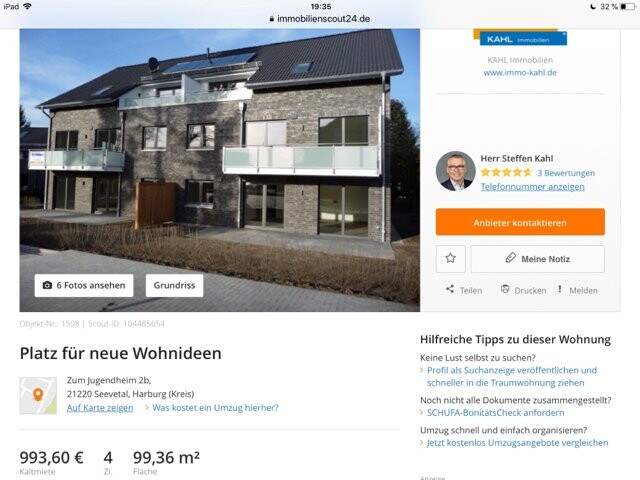Contact provider via Anbieter kontaktieren
This screenshot has width=640, height=480.
[520, 222]
